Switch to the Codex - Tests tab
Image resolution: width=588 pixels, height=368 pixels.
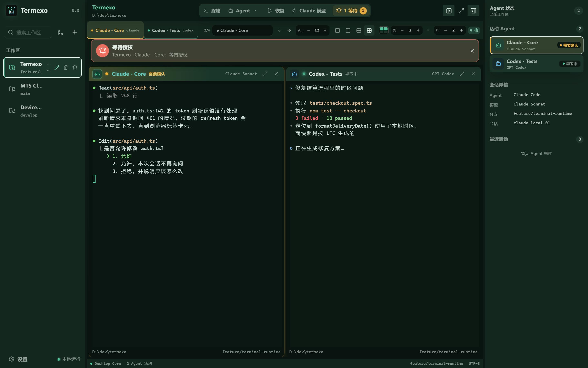point(170,30)
